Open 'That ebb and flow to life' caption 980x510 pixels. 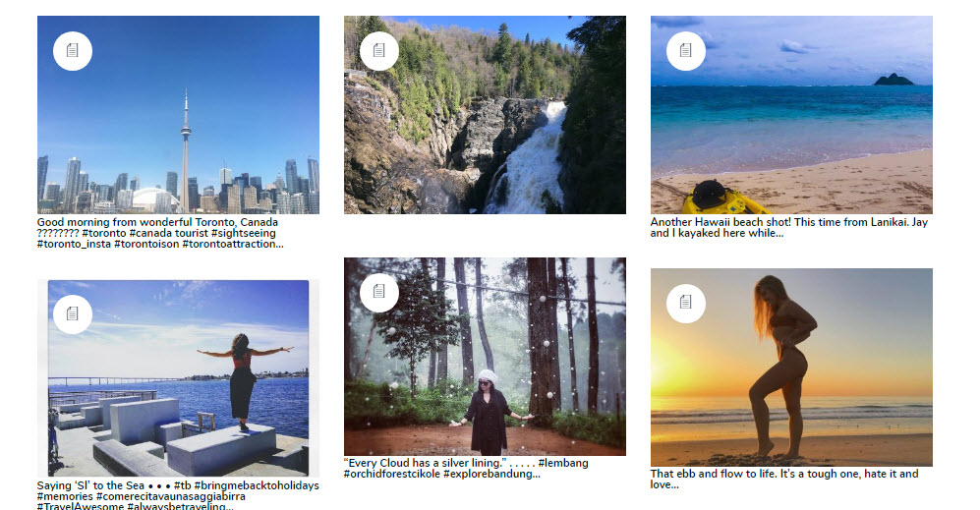[784, 480]
